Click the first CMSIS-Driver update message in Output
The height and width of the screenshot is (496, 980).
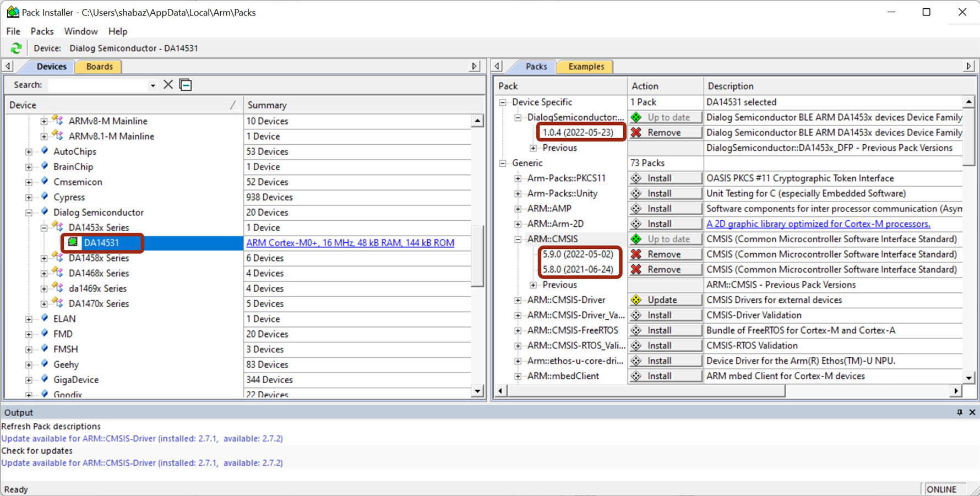[142, 439]
